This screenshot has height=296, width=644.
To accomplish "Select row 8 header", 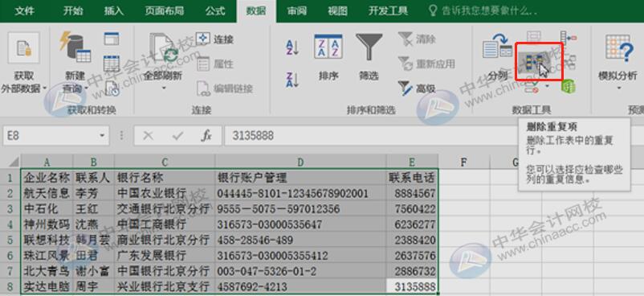I will tap(10, 286).
